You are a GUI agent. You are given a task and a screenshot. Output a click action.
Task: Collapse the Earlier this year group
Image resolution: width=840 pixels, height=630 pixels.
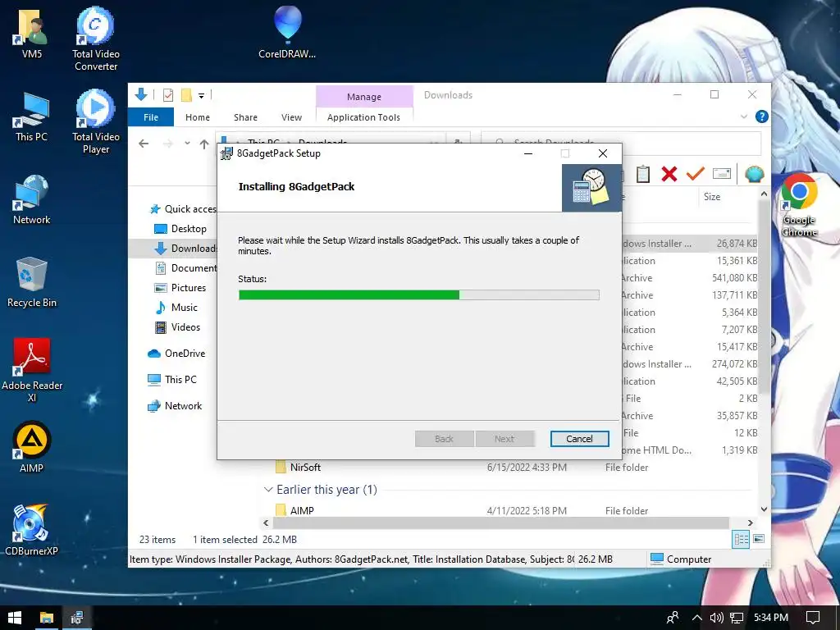[268, 490]
